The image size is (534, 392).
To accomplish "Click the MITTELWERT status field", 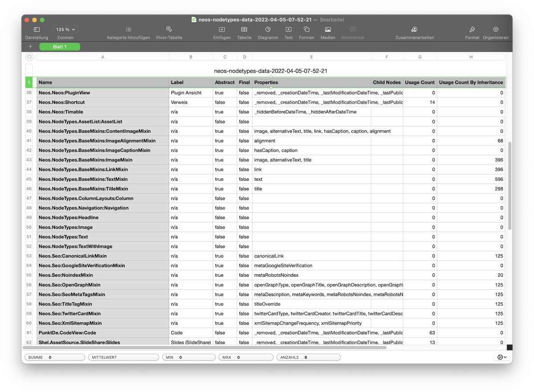I will click(x=123, y=357).
